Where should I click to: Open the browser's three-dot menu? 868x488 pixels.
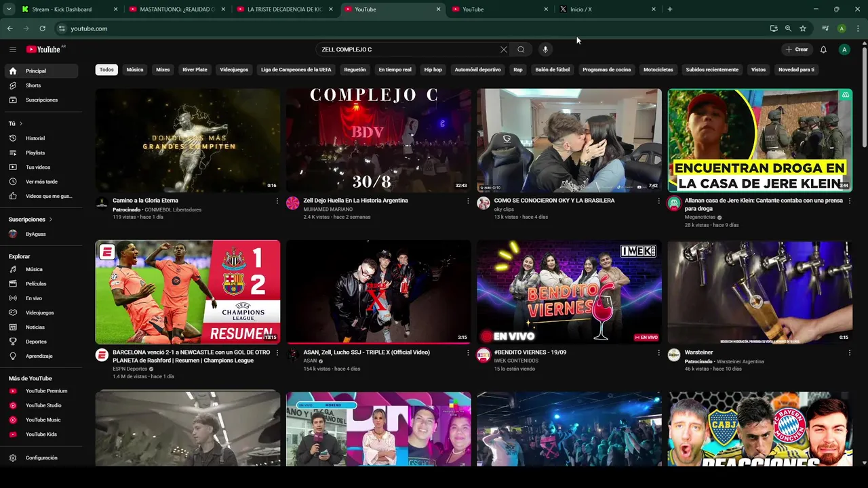[858, 28]
